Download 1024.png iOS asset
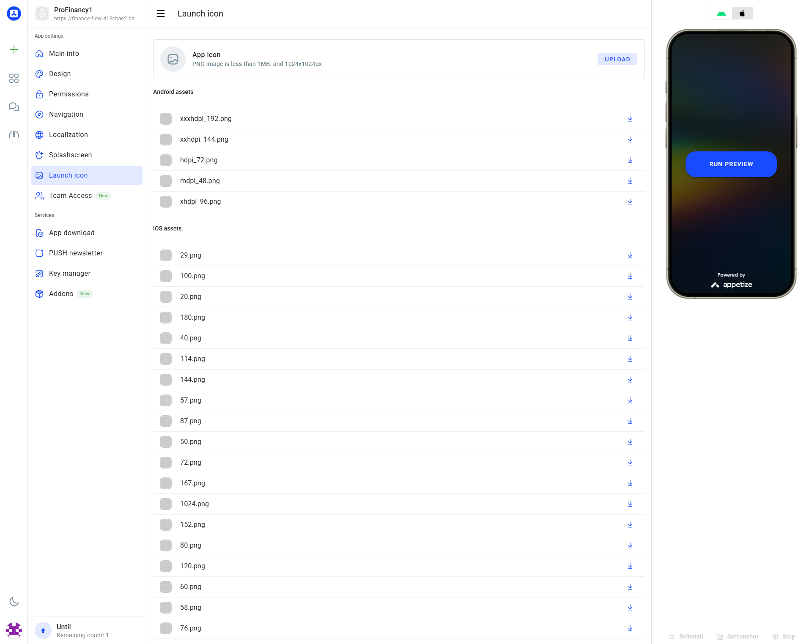This screenshot has width=812, height=644. click(630, 504)
